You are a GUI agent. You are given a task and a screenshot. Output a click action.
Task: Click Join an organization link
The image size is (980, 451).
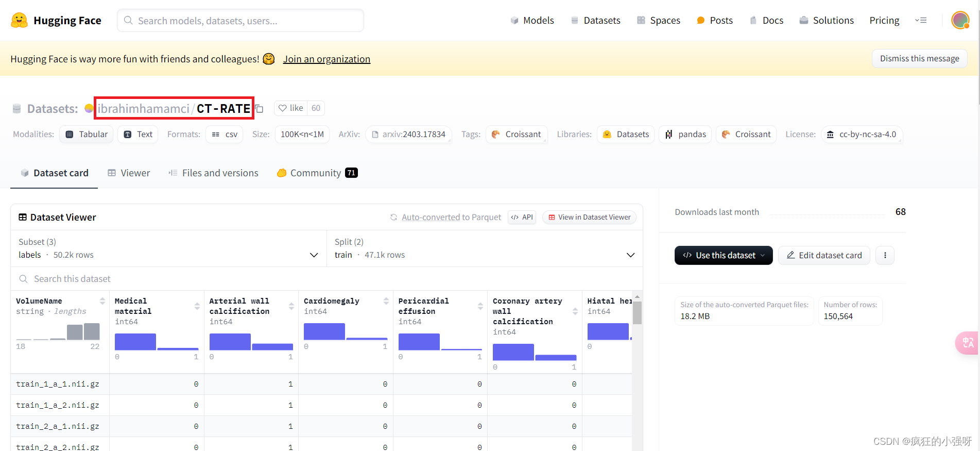(x=326, y=59)
